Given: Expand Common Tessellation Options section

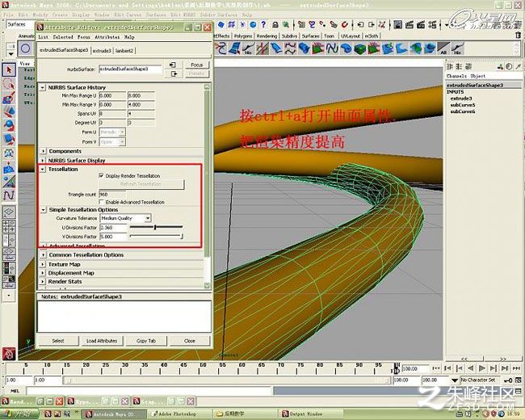Looking at the screenshot, I should (x=43, y=255).
